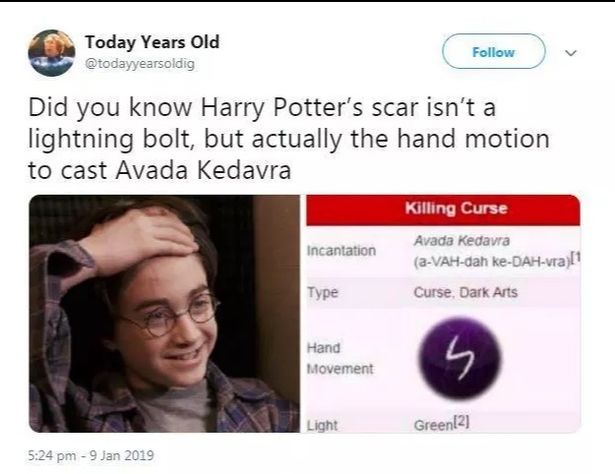Open the Today Years Old profile avatar
The height and width of the screenshot is (474, 615).
[51, 53]
